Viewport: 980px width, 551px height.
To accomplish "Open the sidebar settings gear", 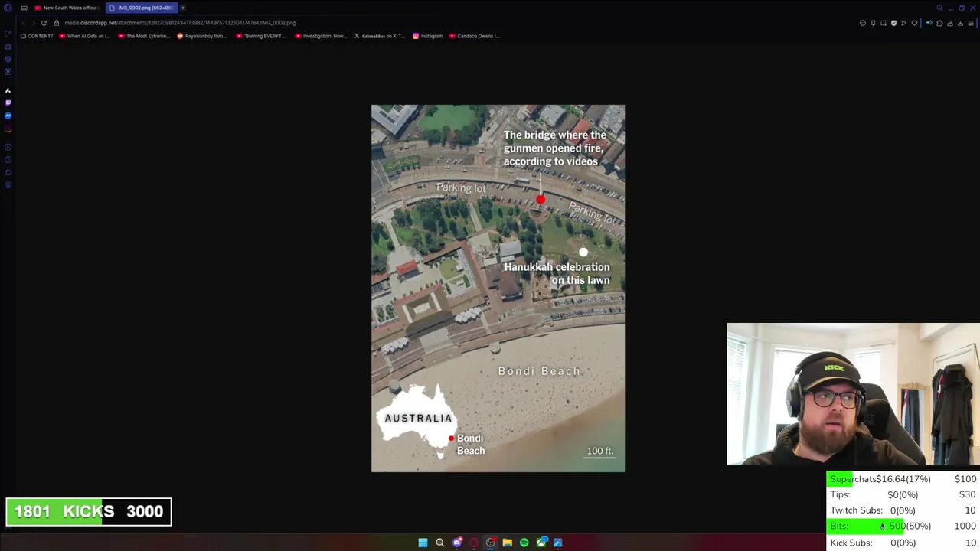I will point(8,185).
